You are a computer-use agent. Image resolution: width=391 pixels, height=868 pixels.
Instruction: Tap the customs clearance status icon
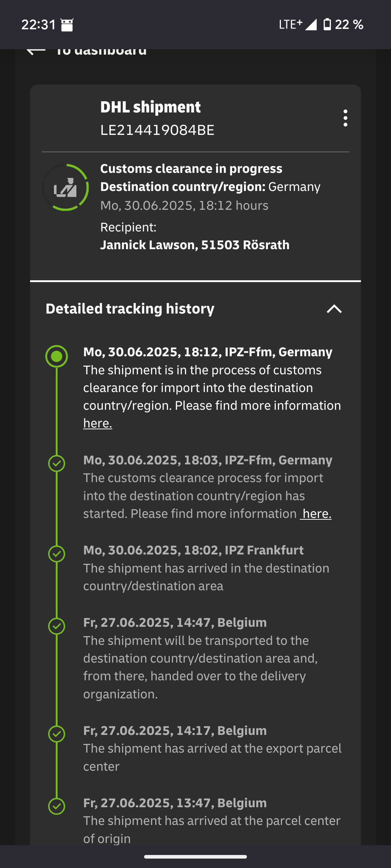(66, 187)
